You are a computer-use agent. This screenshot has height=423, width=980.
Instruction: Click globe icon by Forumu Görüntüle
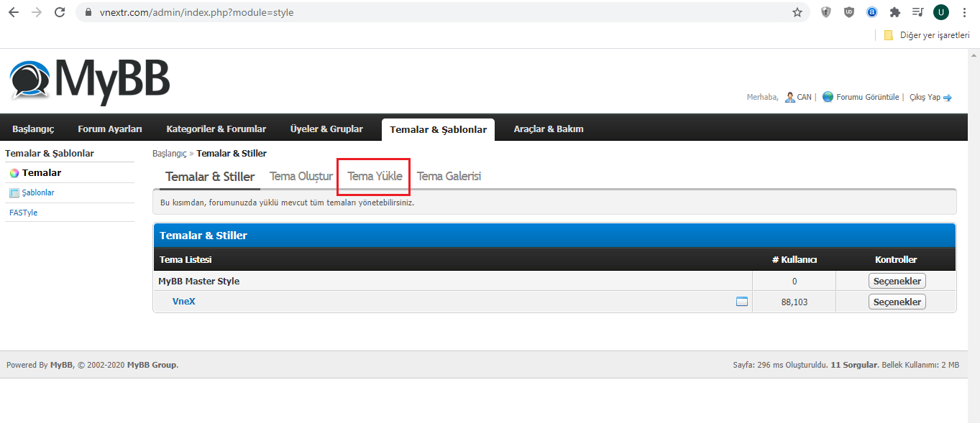click(x=828, y=97)
